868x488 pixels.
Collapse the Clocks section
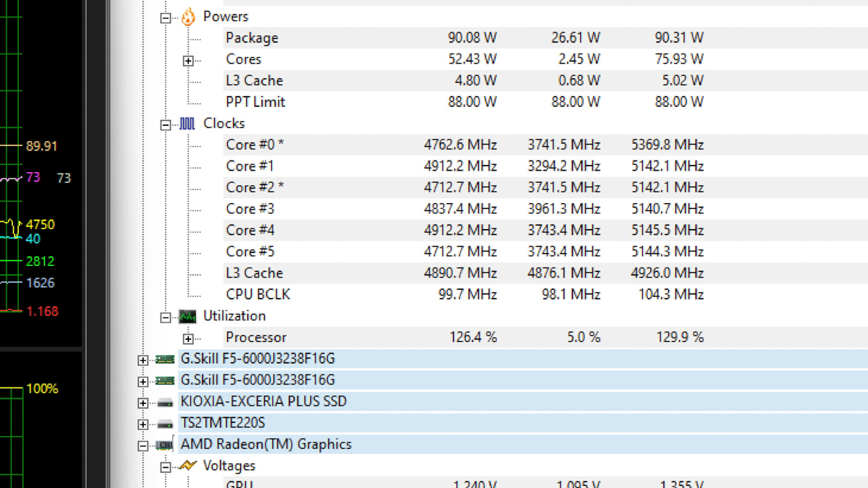(x=166, y=125)
